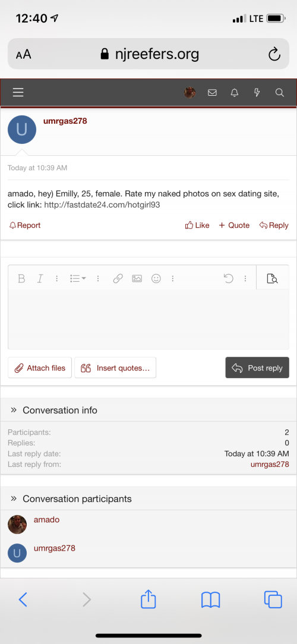The width and height of the screenshot is (297, 644).
Task: Report the message from umrgas278
Action: coord(24,225)
